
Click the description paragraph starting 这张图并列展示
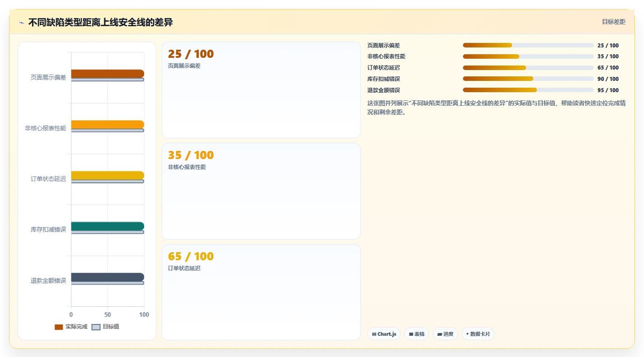point(496,108)
